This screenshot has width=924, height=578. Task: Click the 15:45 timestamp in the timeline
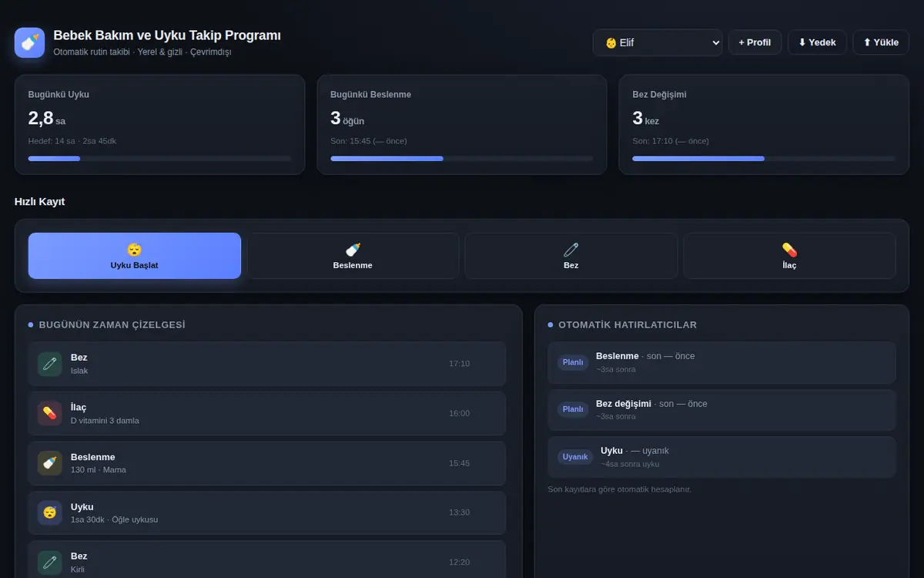[x=459, y=463]
